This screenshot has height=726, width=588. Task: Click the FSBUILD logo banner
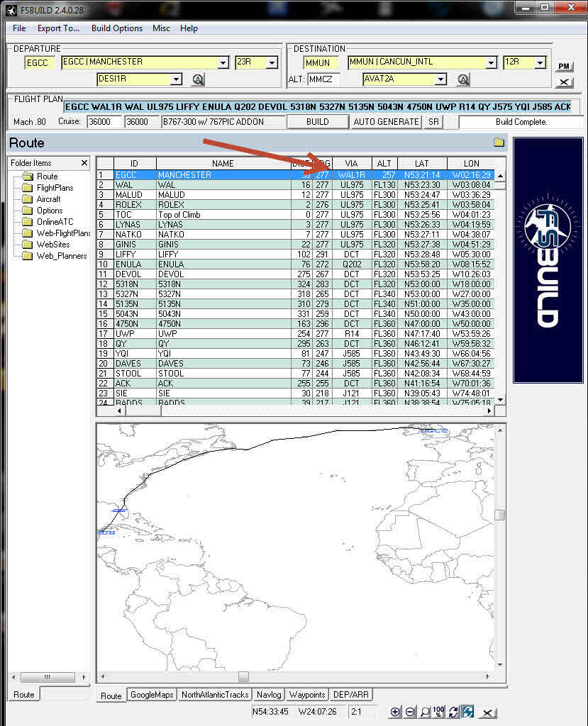tap(548, 260)
